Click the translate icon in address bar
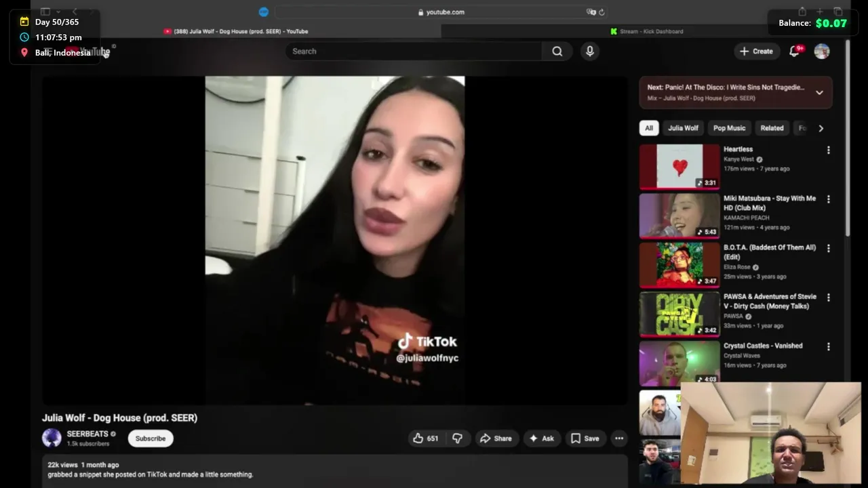868x488 pixels. (591, 12)
